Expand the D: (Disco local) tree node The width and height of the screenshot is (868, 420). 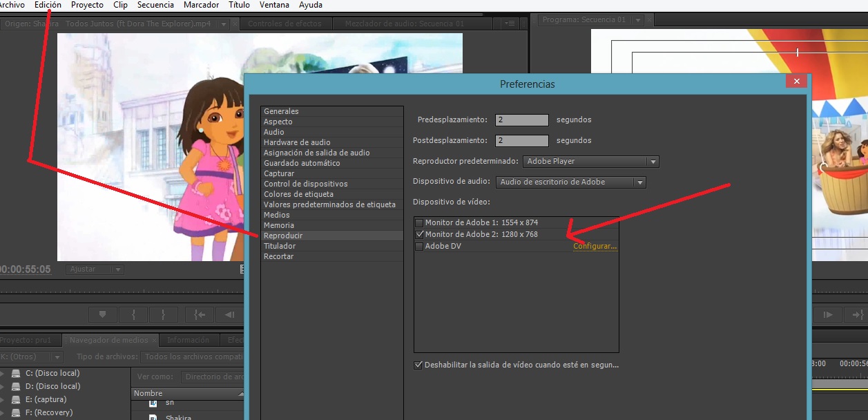pyautogui.click(x=2, y=387)
